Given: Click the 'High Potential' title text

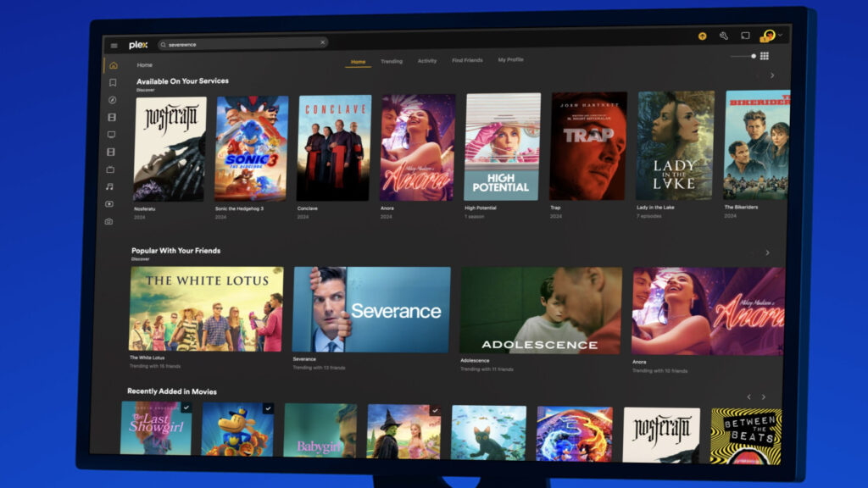Looking at the screenshot, I should click(481, 208).
